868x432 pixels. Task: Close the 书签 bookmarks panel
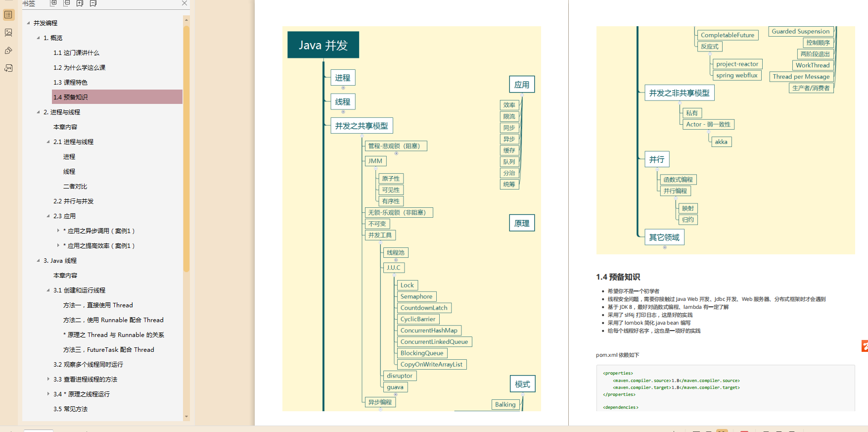(x=184, y=3)
